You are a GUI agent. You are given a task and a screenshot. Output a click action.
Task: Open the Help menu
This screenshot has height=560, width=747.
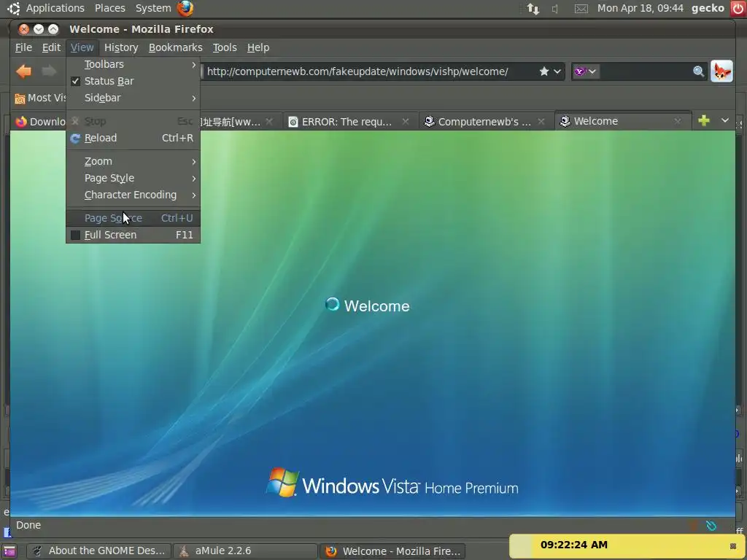pos(258,47)
